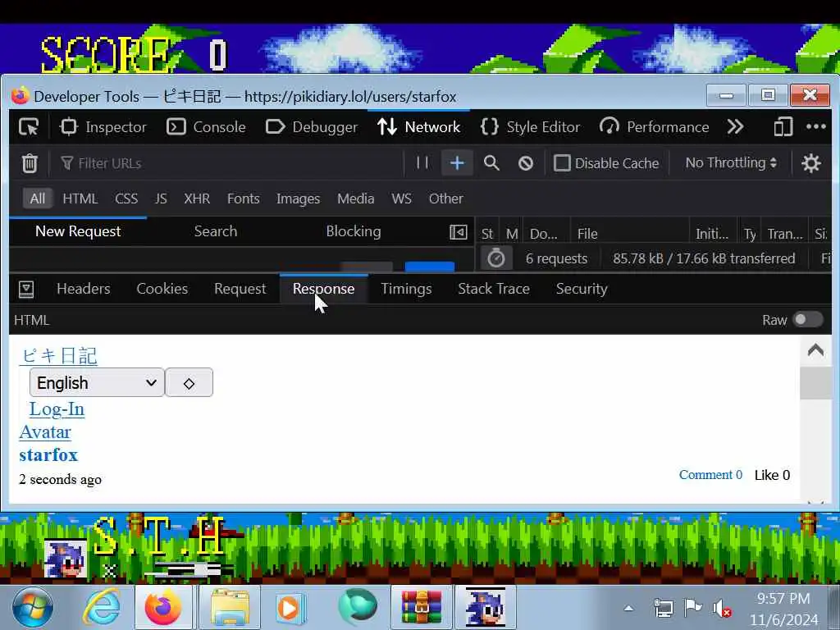Open the English language dropdown

point(97,382)
